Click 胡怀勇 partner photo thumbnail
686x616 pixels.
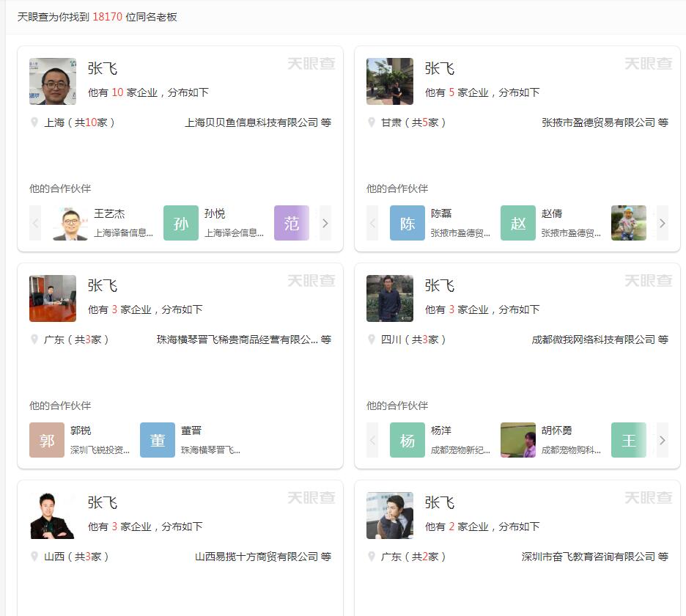pyautogui.click(x=517, y=440)
